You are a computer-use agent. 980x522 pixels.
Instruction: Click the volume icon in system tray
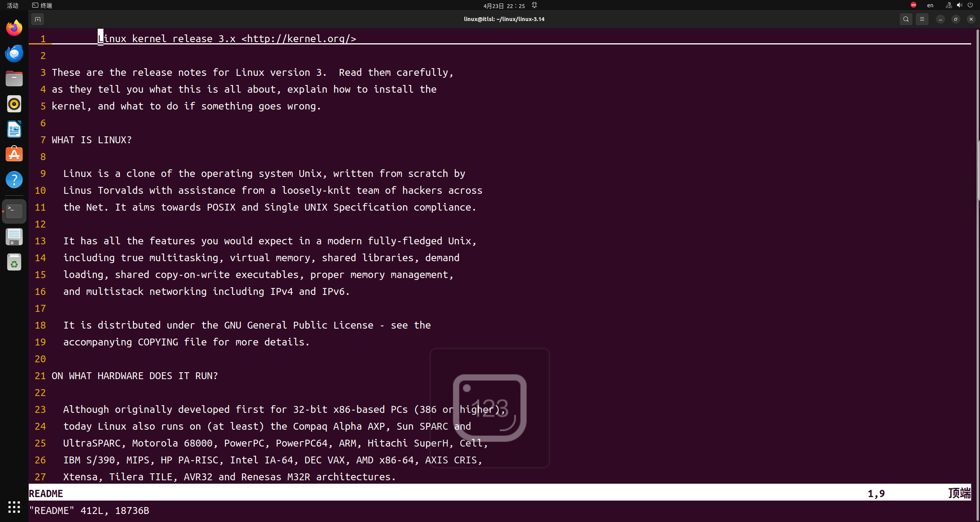click(x=959, y=5)
